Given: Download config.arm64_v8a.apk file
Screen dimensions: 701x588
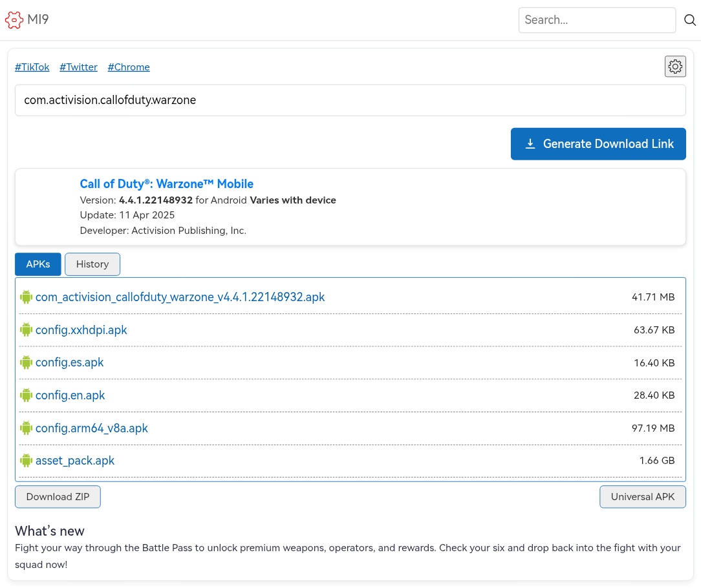Looking at the screenshot, I should coord(92,428).
